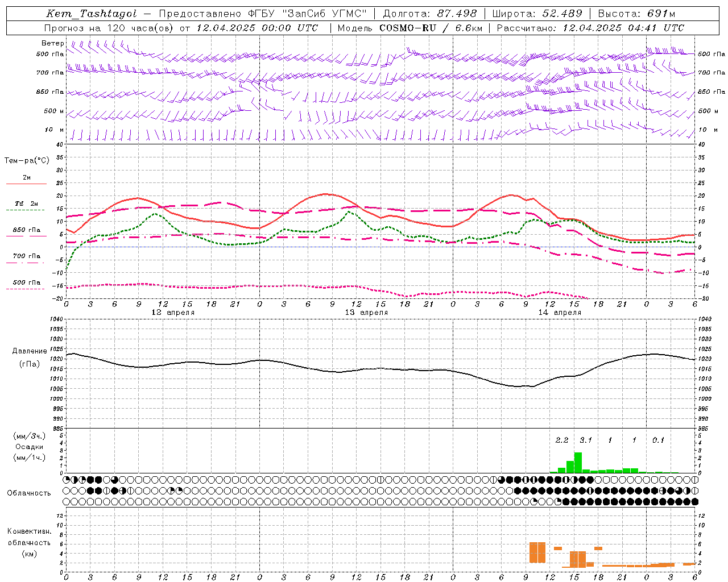Click the '10 м' wind level label at left

tap(55, 130)
